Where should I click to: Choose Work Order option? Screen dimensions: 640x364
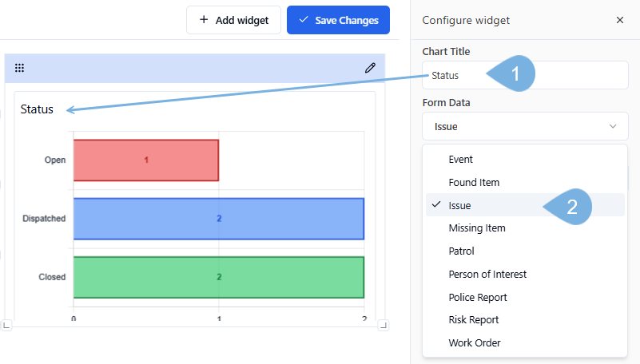tap(474, 343)
